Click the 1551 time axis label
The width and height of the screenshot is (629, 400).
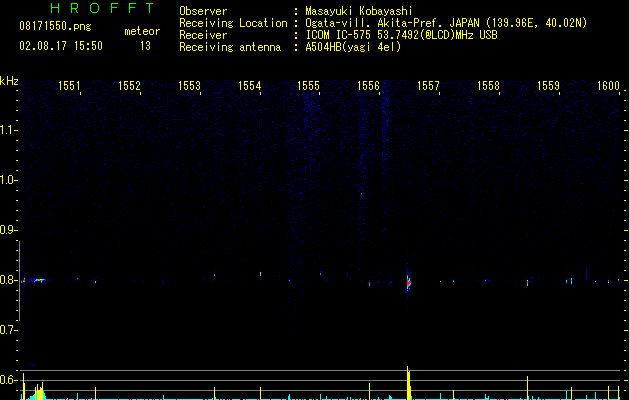coord(69,85)
